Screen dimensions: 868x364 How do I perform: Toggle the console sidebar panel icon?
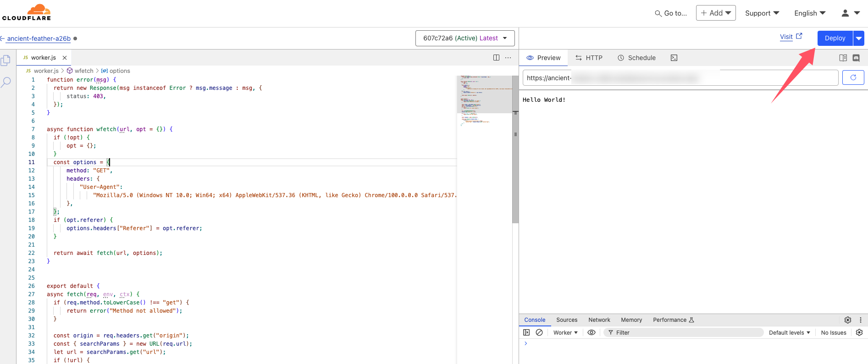(526, 332)
